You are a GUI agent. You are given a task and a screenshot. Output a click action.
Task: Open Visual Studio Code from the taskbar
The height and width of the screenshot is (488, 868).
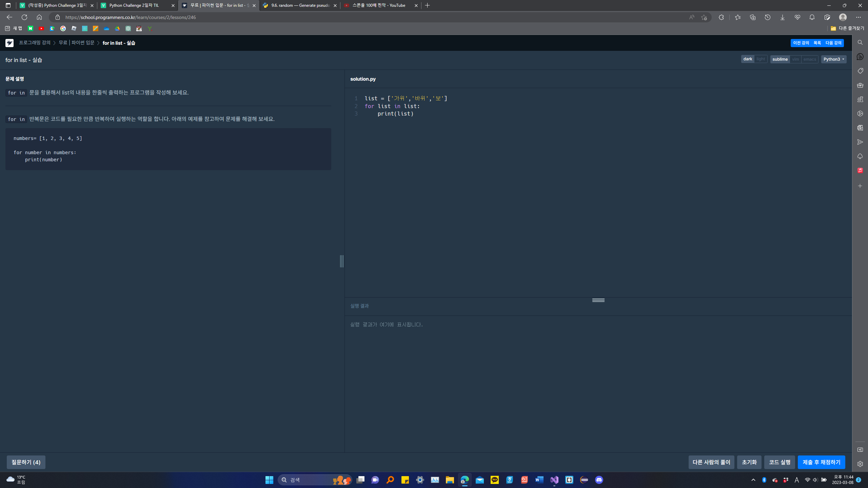pos(554,480)
